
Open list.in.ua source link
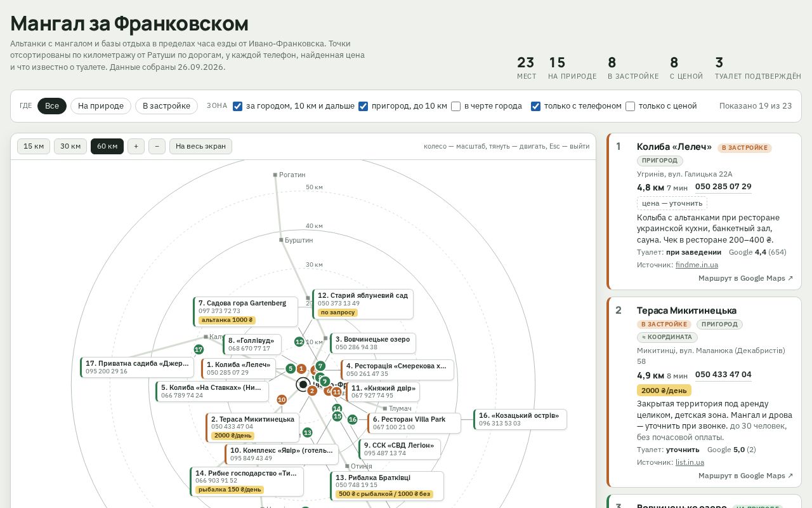pos(690,462)
